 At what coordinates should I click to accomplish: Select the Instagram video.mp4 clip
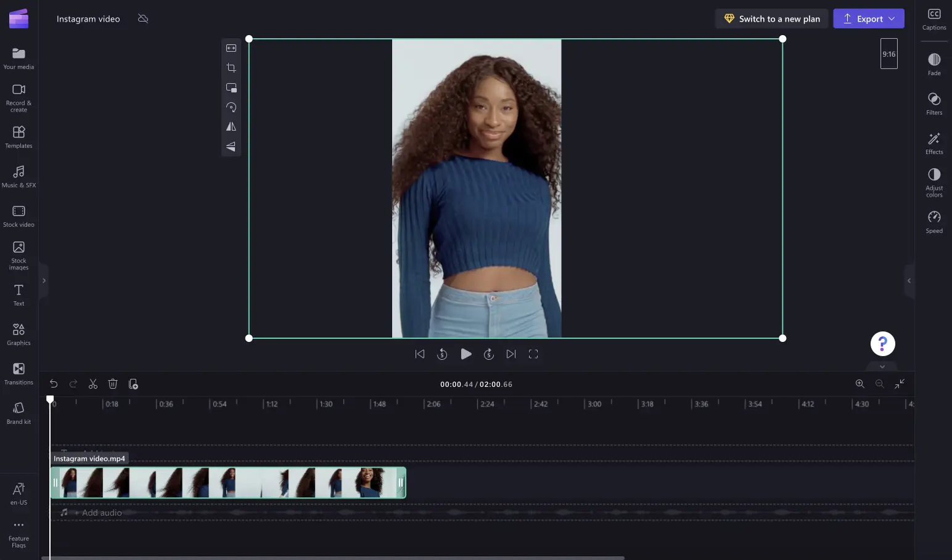click(x=228, y=482)
